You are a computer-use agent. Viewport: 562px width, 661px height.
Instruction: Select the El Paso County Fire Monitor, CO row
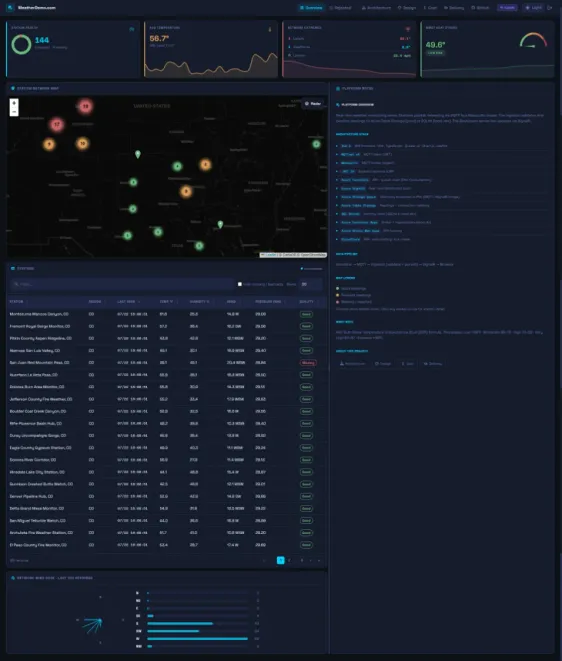[x=167, y=545]
